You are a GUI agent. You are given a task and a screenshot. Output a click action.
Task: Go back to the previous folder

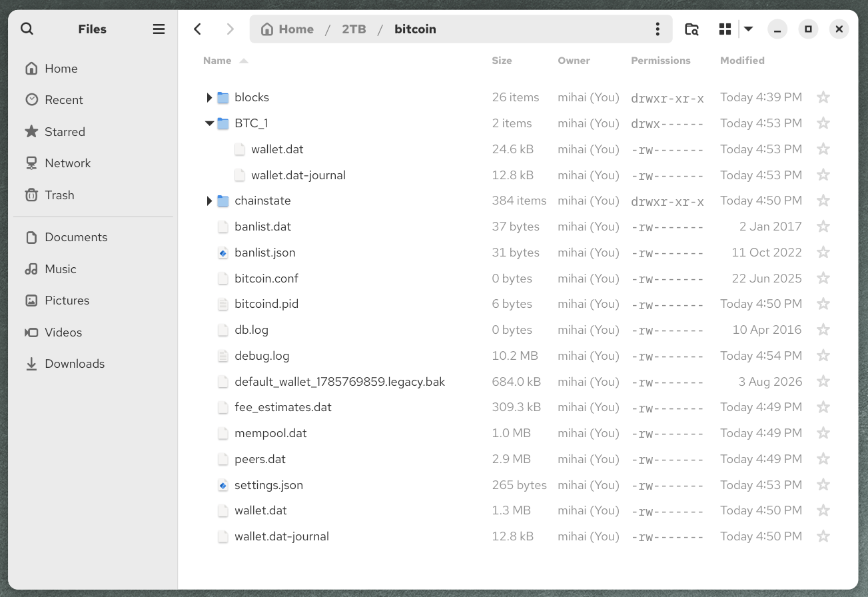197,29
